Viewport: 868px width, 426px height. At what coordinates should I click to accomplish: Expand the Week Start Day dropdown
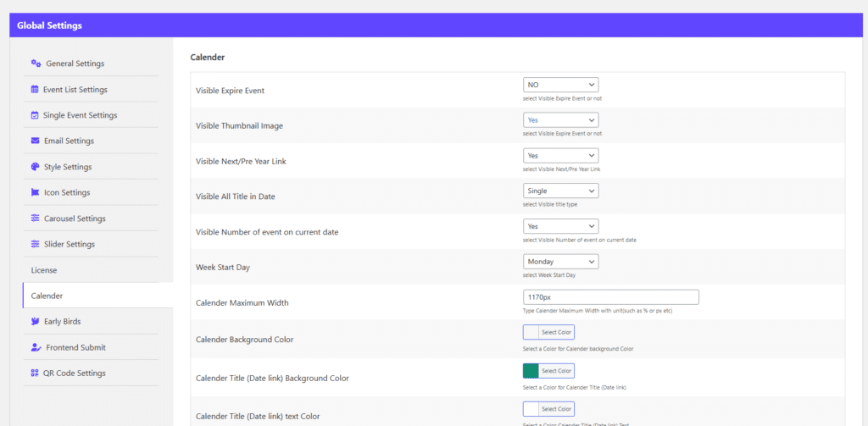[560, 262]
